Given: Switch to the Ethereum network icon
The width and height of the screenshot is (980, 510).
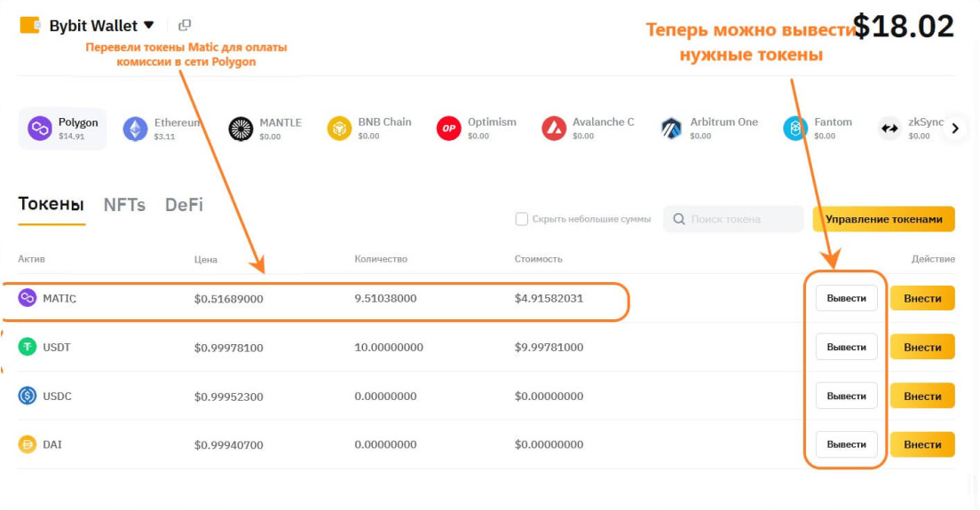Looking at the screenshot, I should (135, 129).
